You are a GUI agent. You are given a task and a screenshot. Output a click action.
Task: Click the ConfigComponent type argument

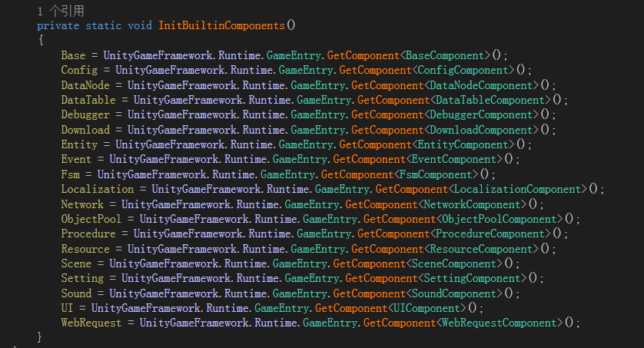(463, 70)
